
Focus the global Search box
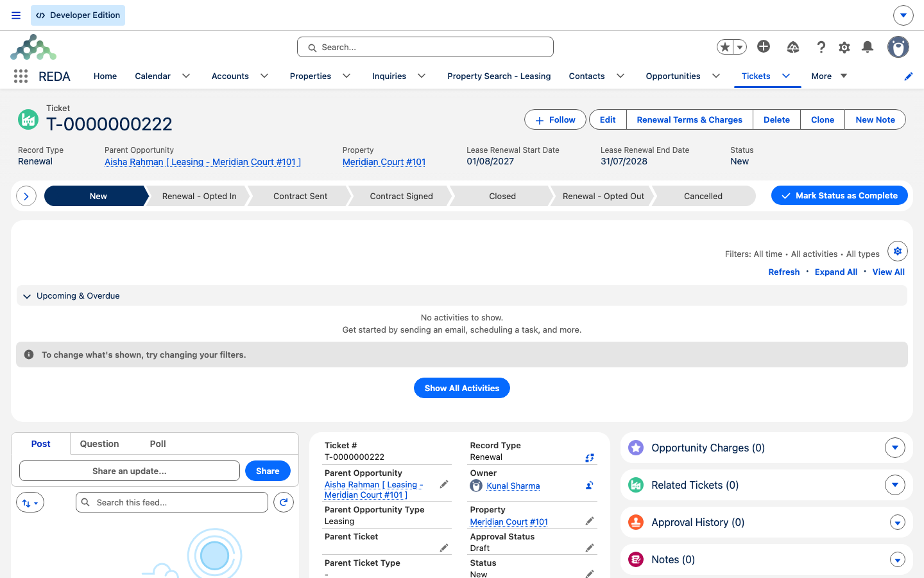click(x=425, y=47)
